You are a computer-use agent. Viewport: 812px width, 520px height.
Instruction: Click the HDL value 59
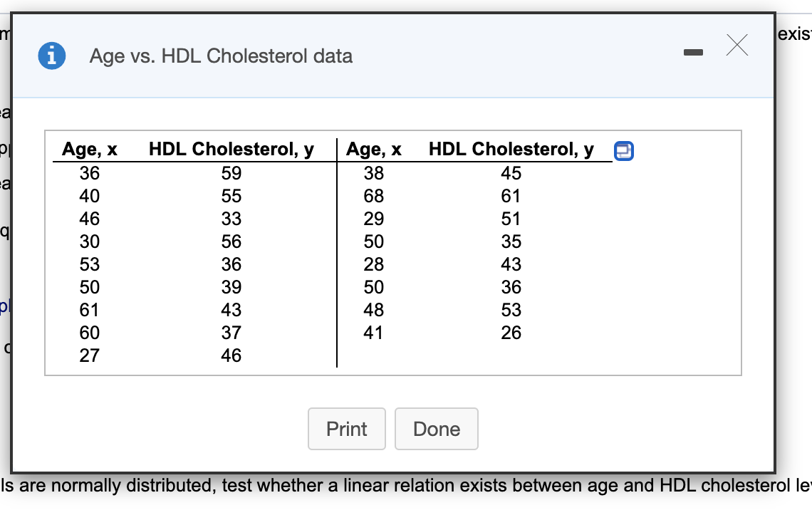[231, 173]
